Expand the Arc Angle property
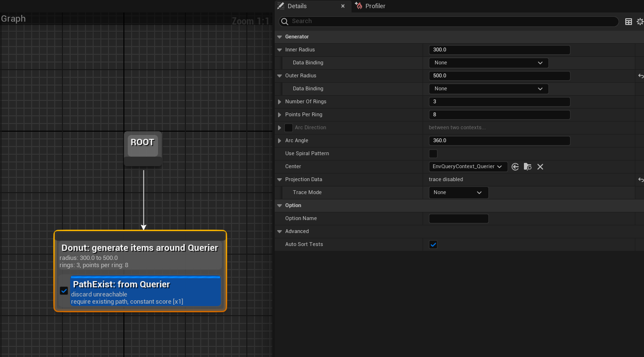This screenshot has height=357, width=644. (x=279, y=141)
